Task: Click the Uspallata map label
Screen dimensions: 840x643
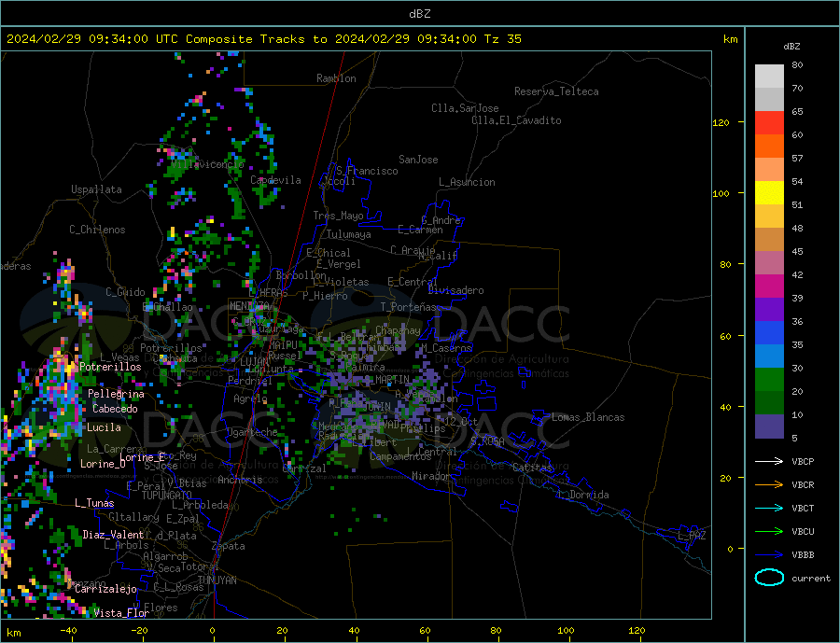Action: (96, 189)
